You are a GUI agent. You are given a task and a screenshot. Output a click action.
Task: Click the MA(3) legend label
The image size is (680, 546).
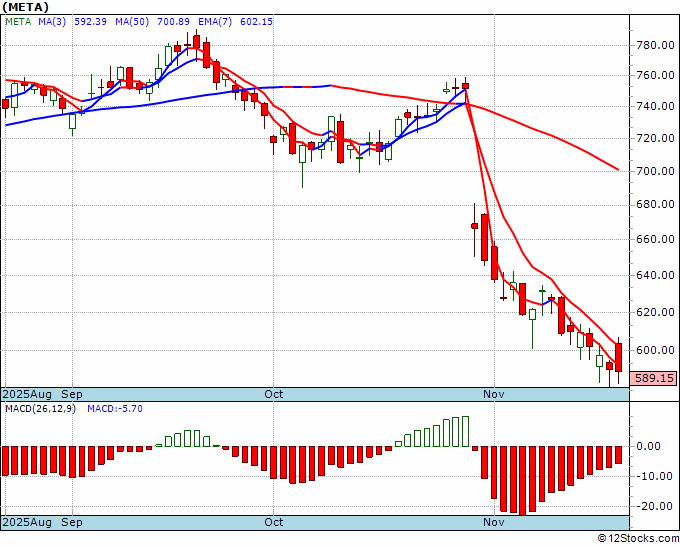[52, 21]
